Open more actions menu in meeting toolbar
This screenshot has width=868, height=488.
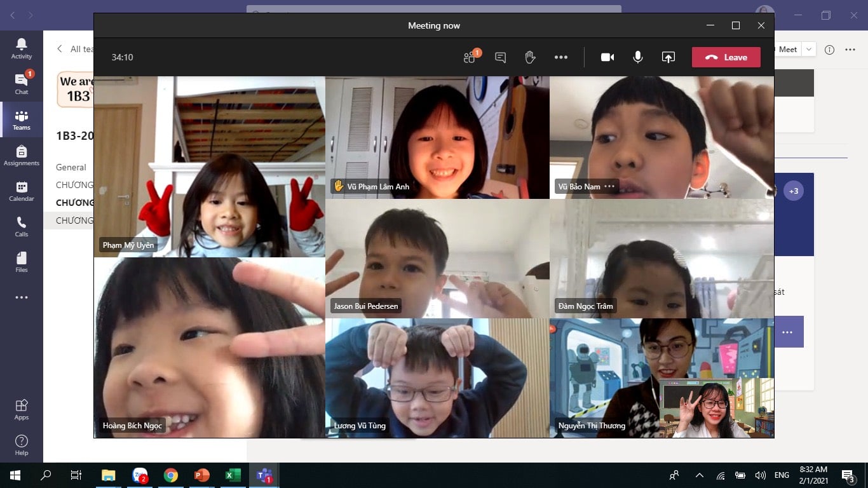[560, 57]
